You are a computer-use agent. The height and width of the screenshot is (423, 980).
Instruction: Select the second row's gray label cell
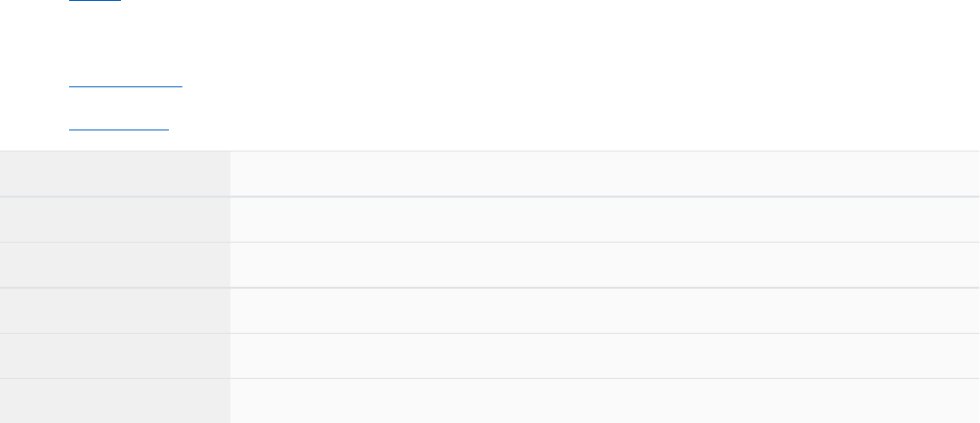click(115, 220)
